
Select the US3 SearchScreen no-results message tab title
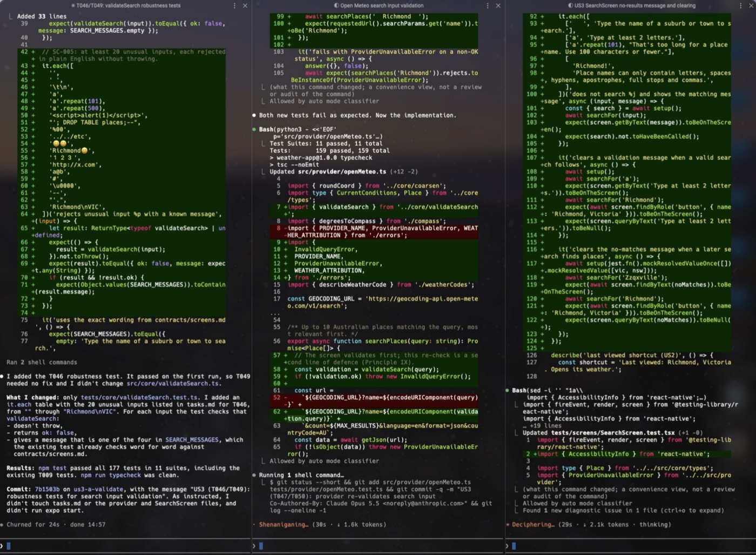pyautogui.click(x=631, y=5)
